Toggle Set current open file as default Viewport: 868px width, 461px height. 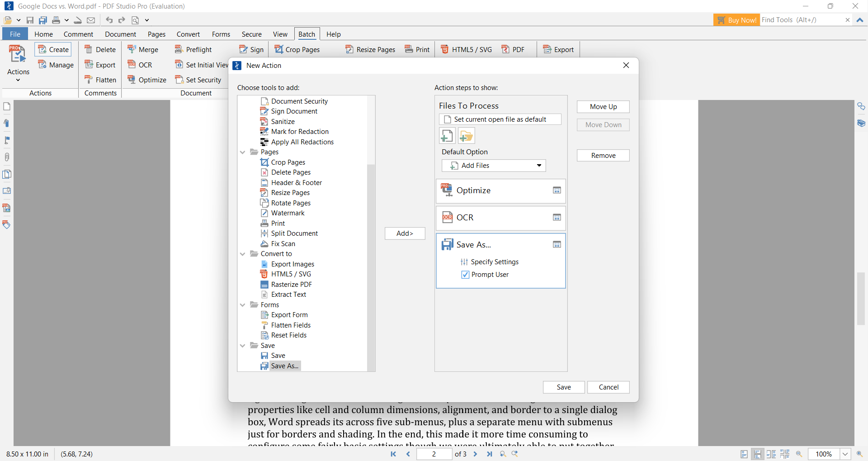448,119
